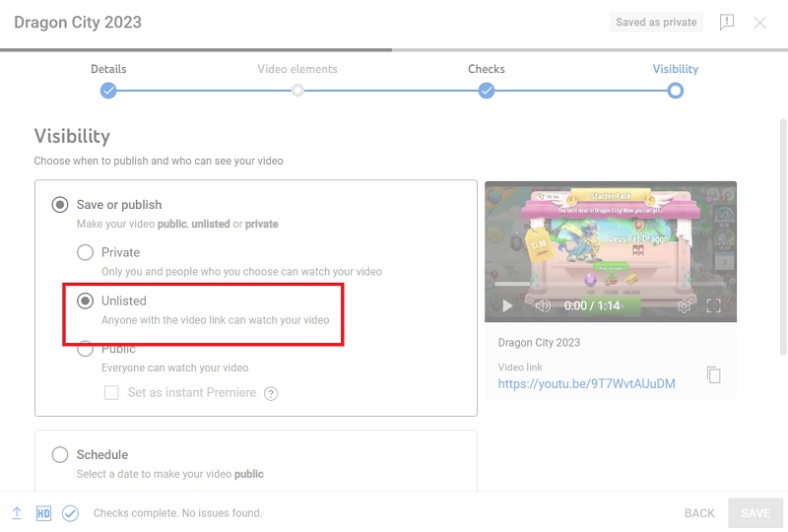Click the dialog vertical scrollbar
Image resolution: width=788 pixels, height=532 pixels.
click(x=783, y=236)
